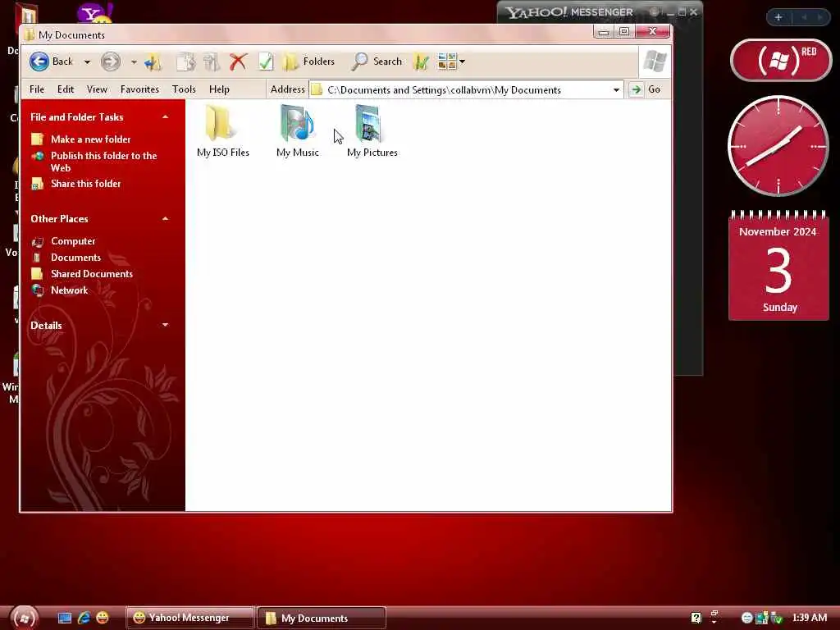Expand the Address bar dropdown arrow
The width and height of the screenshot is (840, 630).
tap(616, 90)
